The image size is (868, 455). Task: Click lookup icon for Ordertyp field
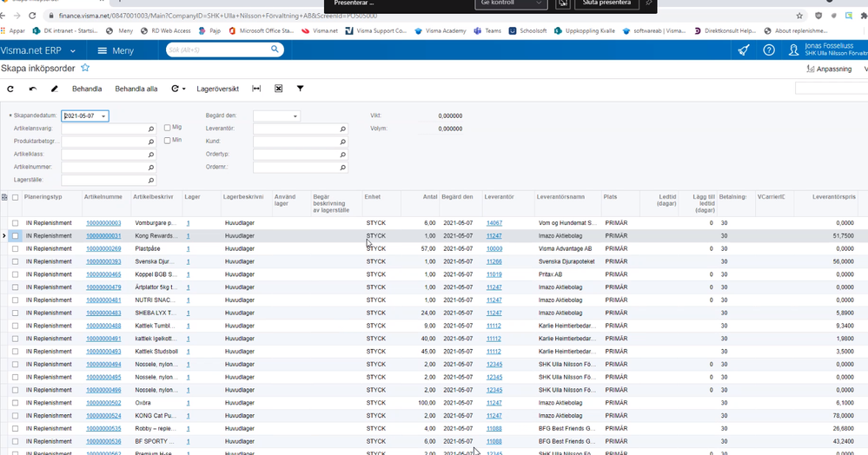(342, 155)
